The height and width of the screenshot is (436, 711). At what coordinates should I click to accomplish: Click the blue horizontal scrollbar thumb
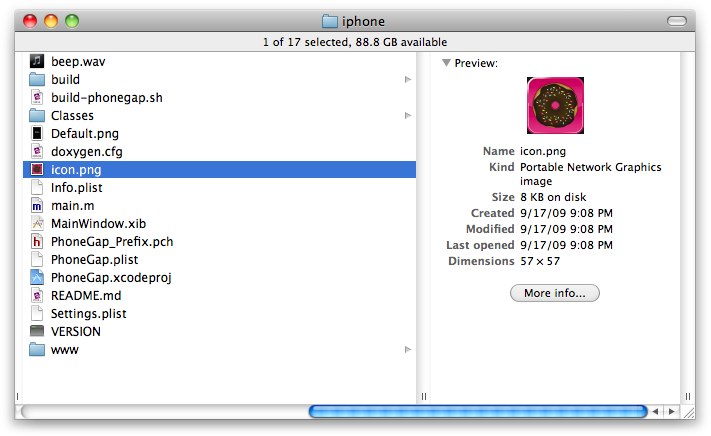(477, 411)
